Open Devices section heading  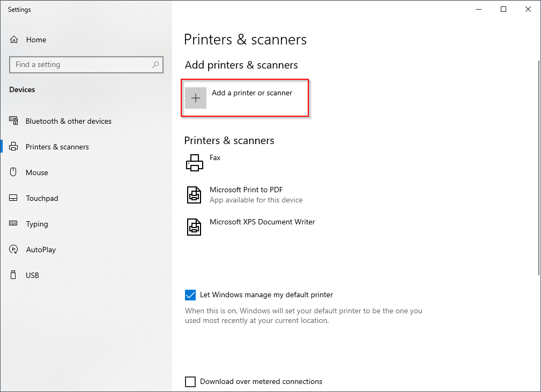pyautogui.click(x=22, y=89)
